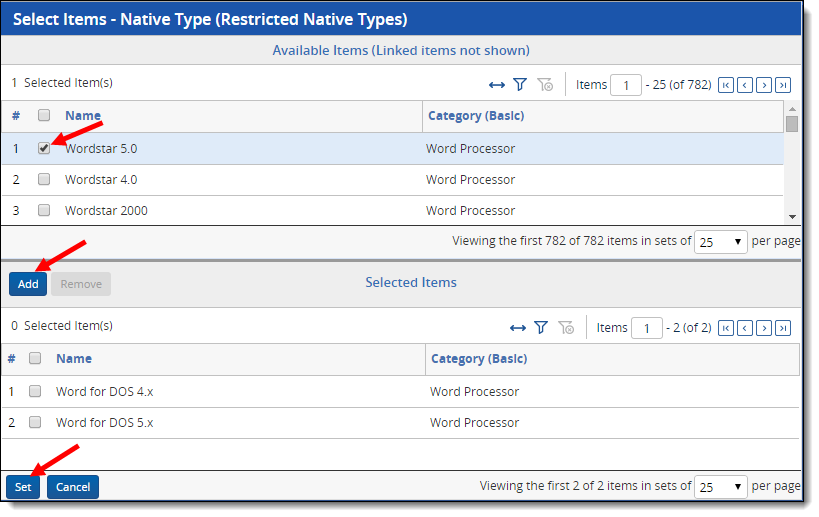
Task: Go to next page of Selected Items
Action: coord(764,328)
